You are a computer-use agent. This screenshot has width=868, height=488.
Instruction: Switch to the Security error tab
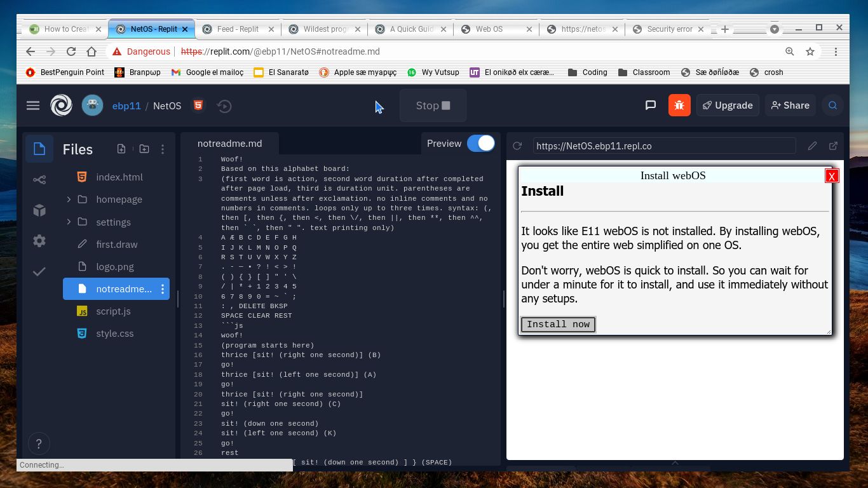pos(668,29)
